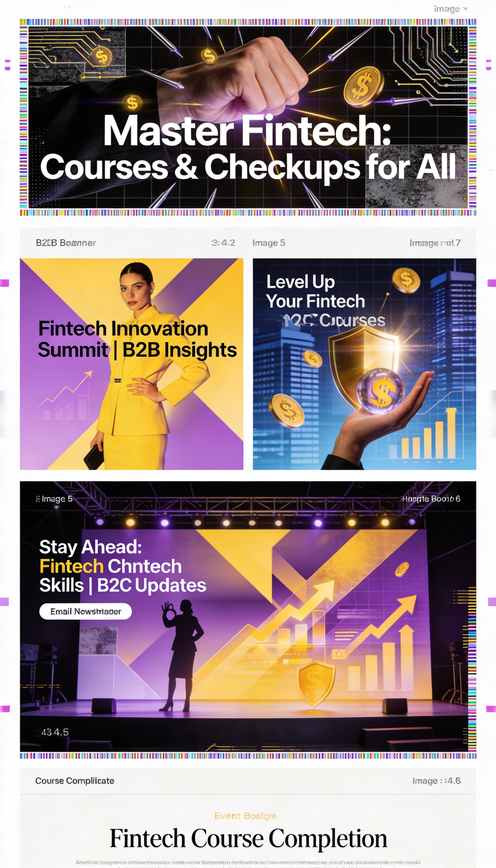496x868 pixels.
Task: Click the glass dollar orb in the hand
Action: pyautogui.click(x=380, y=389)
